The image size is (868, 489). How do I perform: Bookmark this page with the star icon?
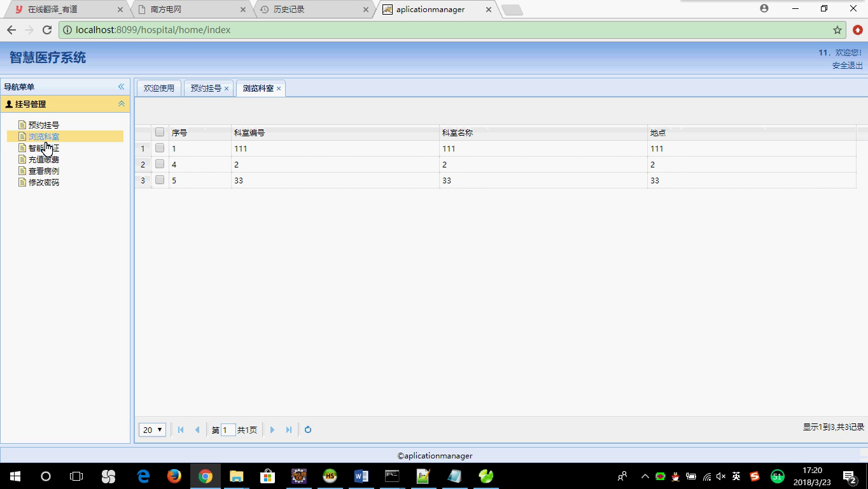point(837,30)
